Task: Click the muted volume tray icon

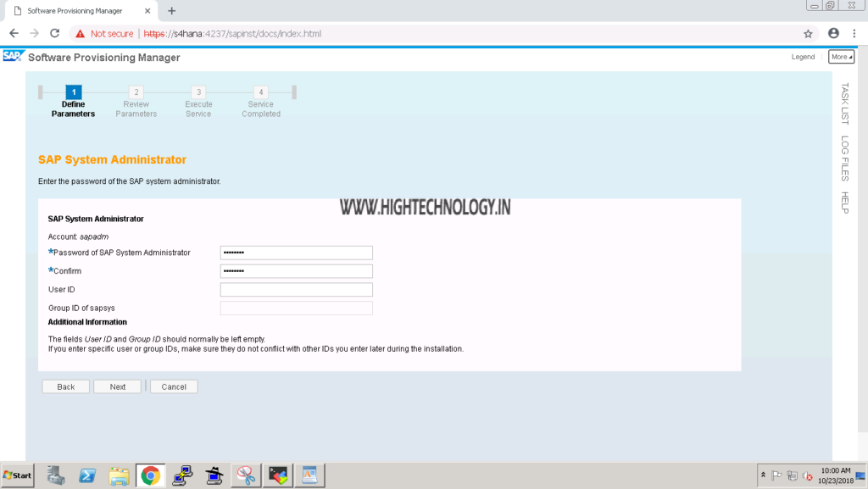Action: (x=808, y=475)
